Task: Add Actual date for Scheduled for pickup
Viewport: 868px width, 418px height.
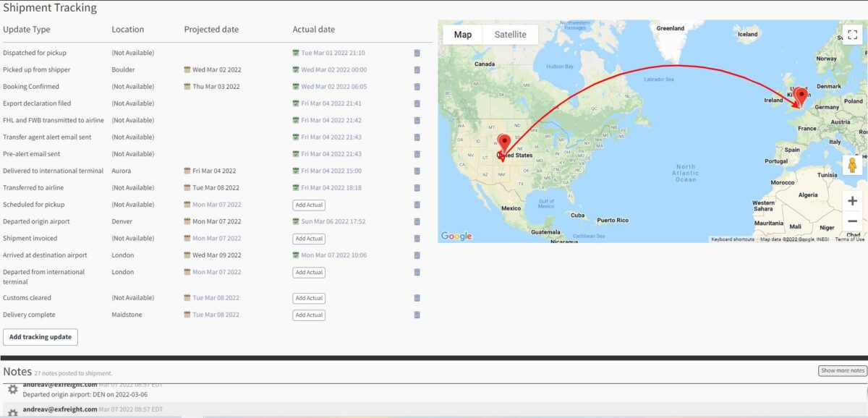Action: (x=309, y=205)
